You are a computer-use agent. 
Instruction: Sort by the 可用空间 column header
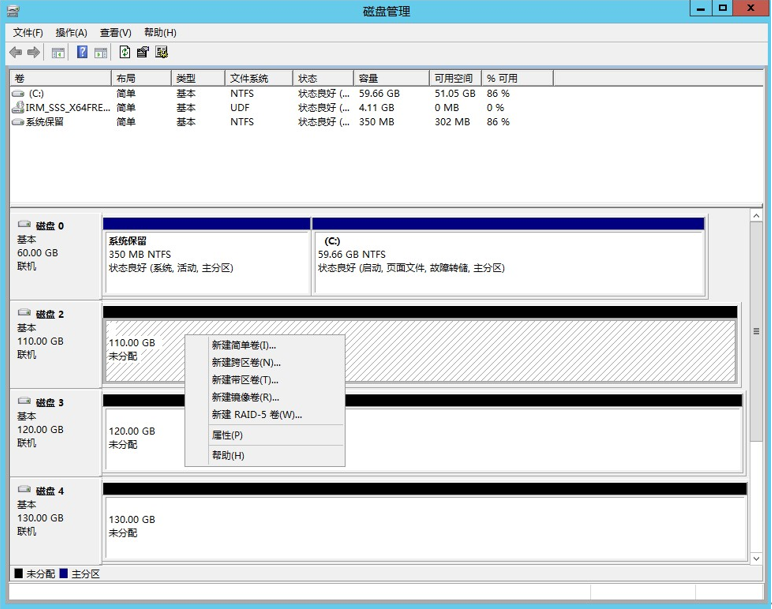(455, 78)
